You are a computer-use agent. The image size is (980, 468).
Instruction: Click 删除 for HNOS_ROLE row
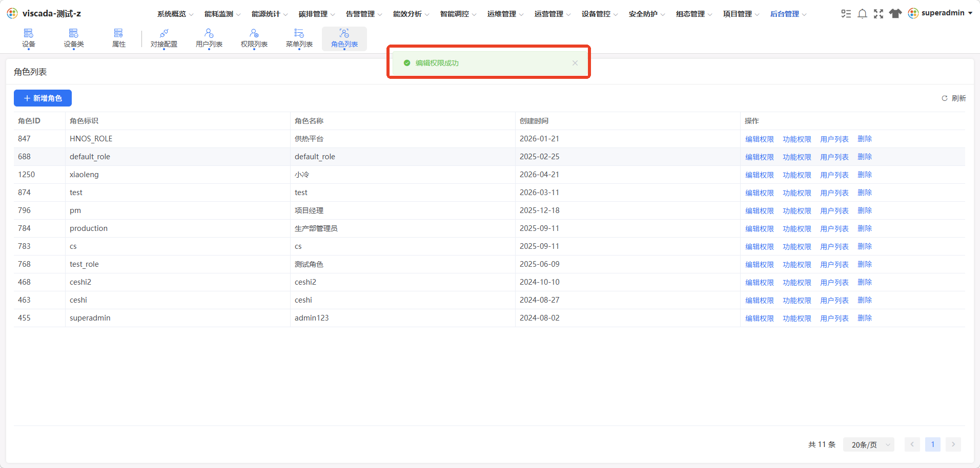point(865,139)
